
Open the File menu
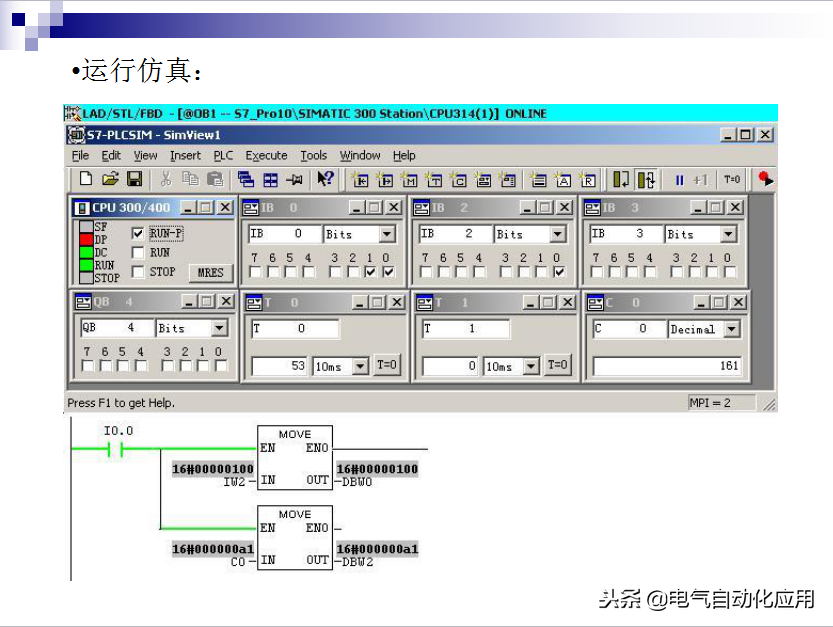pyautogui.click(x=80, y=156)
